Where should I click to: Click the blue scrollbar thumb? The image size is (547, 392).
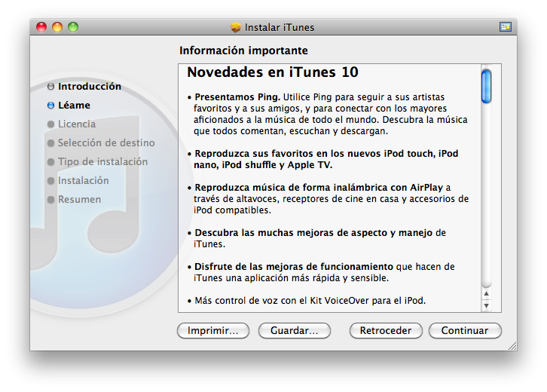point(486,86)
